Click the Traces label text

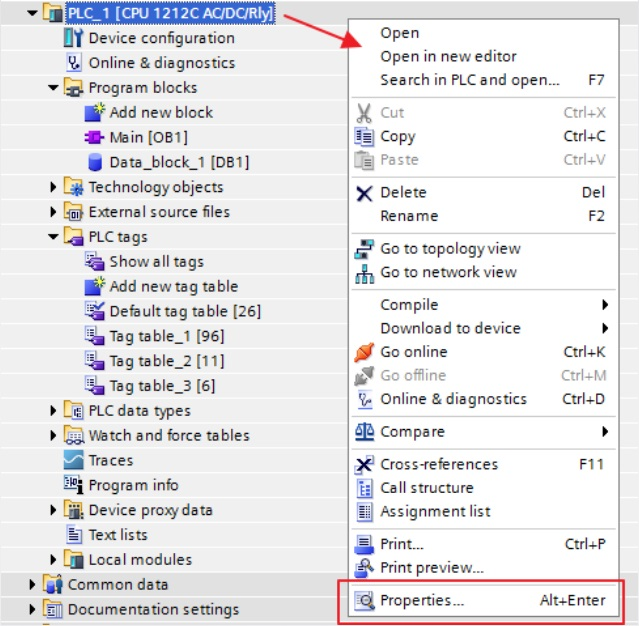(111, 460)
